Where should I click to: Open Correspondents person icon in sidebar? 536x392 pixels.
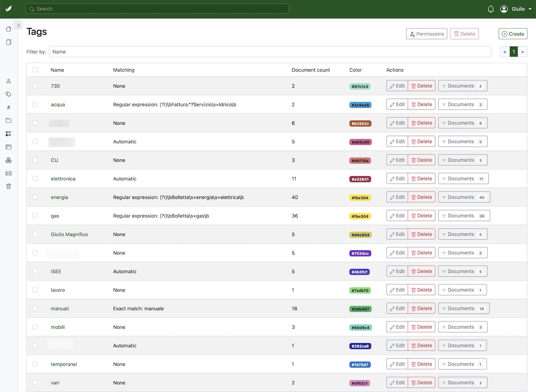[8, 81]
